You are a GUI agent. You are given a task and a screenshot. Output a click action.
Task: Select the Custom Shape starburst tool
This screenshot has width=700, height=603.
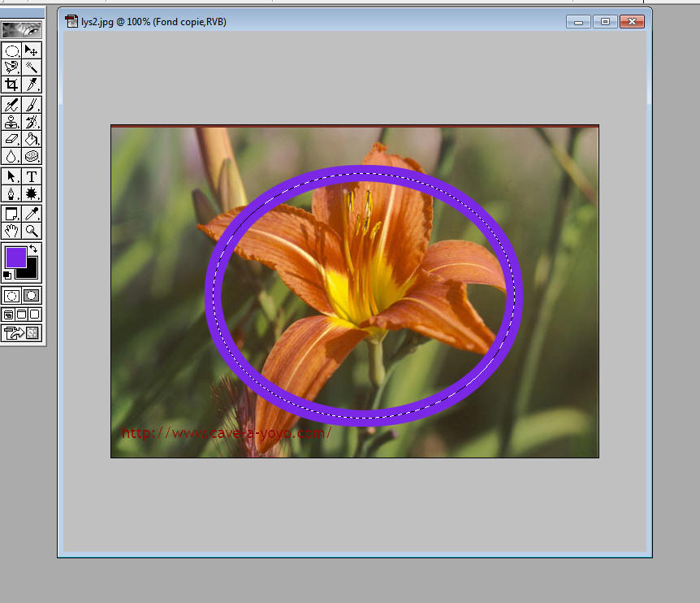(31, 193)
